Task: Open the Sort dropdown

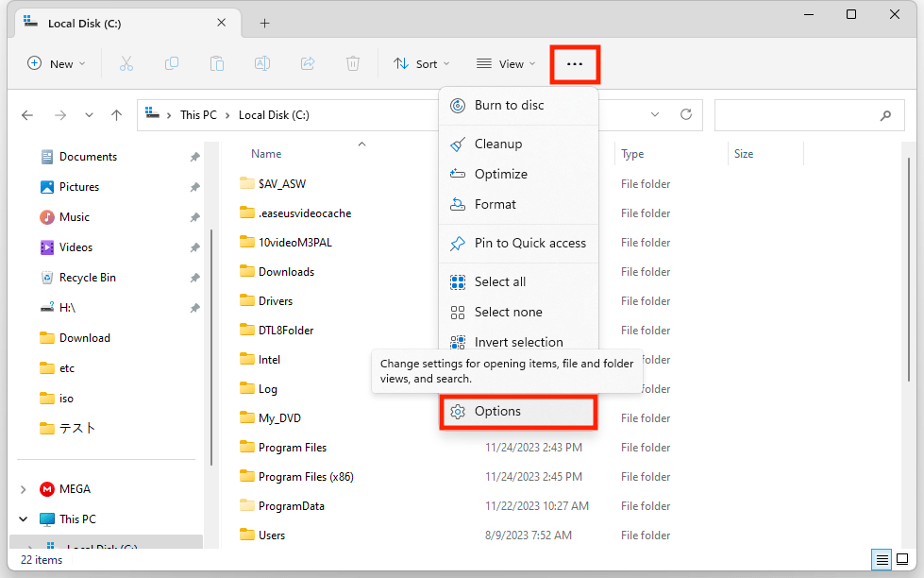Action: coord(421,64)
